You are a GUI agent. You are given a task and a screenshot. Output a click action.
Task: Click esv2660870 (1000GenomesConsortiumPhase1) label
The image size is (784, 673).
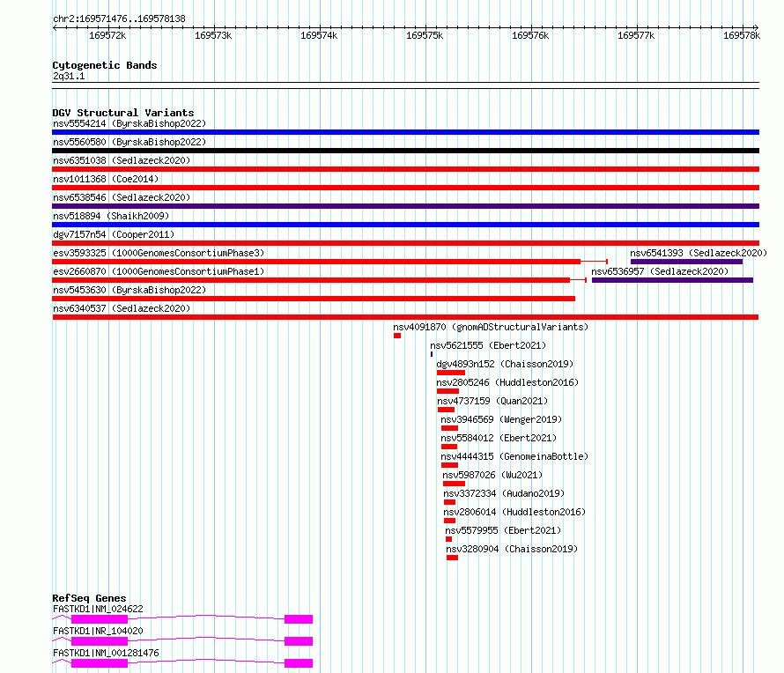pyautogui.click(x=159, y=271)
